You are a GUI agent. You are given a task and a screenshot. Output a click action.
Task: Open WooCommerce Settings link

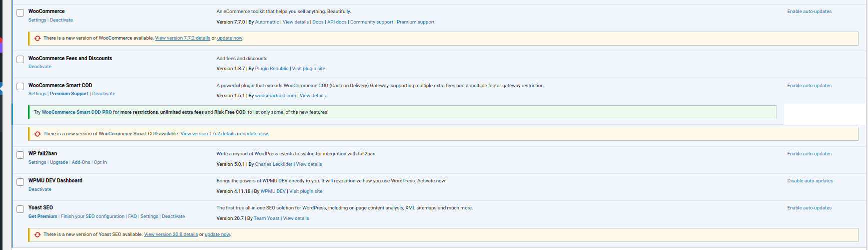(37, 20)
